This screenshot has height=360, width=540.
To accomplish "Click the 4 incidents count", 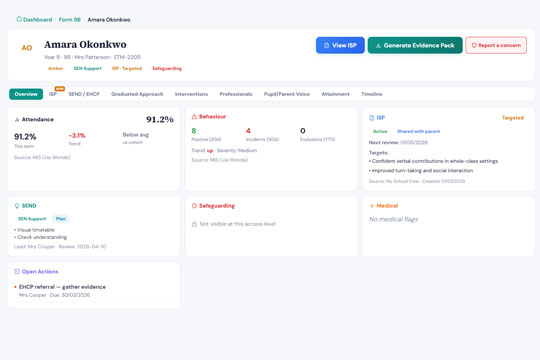I will (x=248, y=131).
